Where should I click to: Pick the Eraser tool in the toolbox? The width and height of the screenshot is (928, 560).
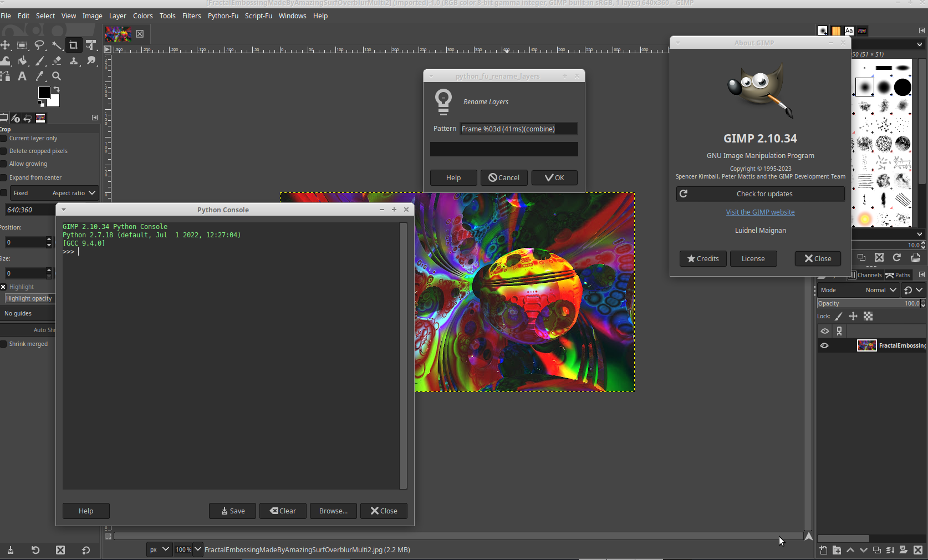click(57, 61)
